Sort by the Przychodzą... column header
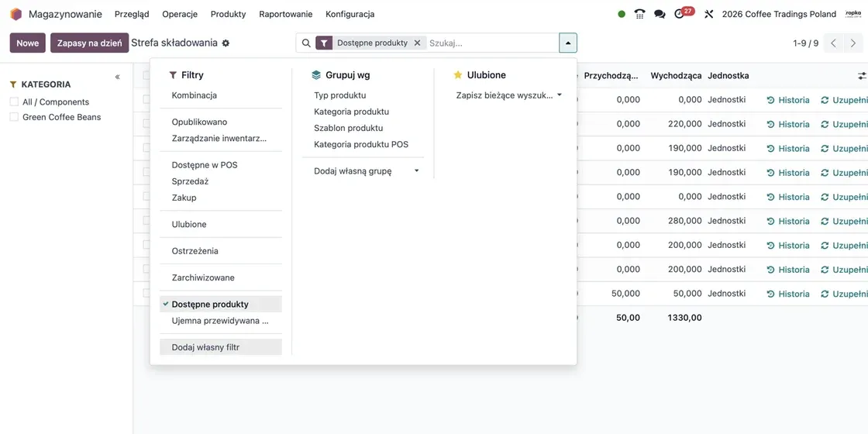 [x=611, y=76]
